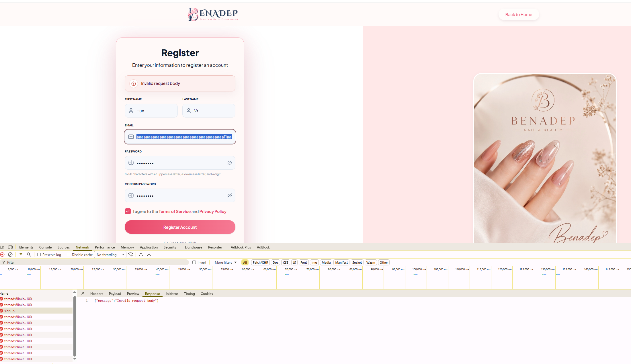Screen dimensions: 631x364
Task: Click the Email input field
Action: pos(180,137)
